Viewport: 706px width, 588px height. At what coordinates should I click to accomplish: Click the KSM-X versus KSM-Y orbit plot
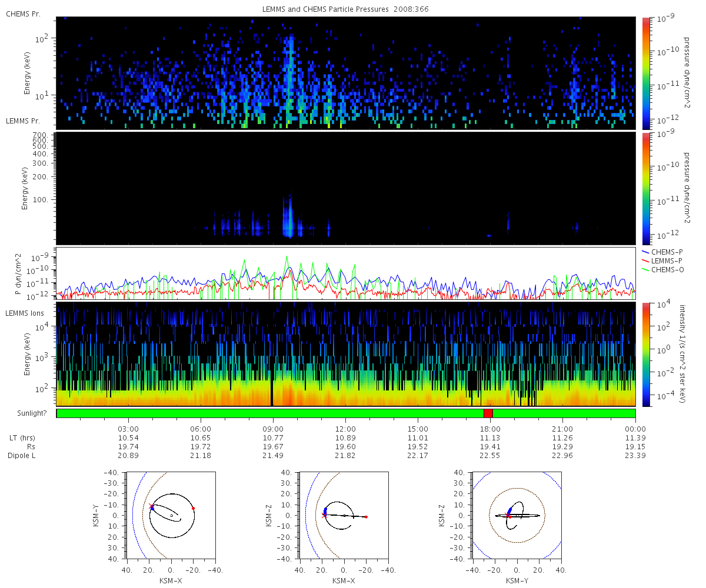(171, 516)
